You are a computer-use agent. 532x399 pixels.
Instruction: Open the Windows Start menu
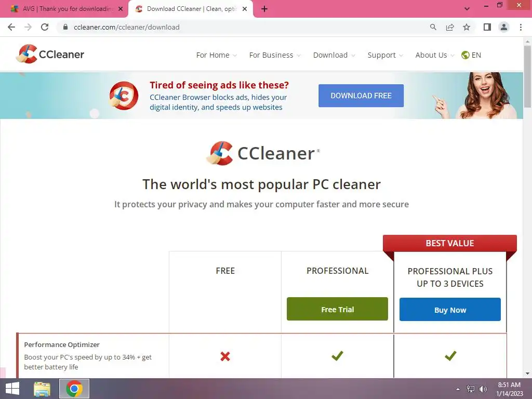point(12,389)
